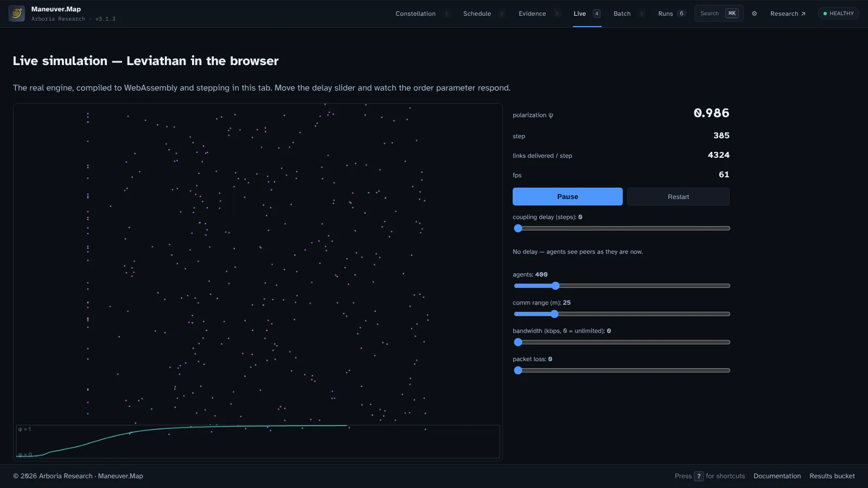This screenshot has height=488, width=868.
Task: Click the Maneuver.Map spiral logo icon
Action: (x=17, y=14)
